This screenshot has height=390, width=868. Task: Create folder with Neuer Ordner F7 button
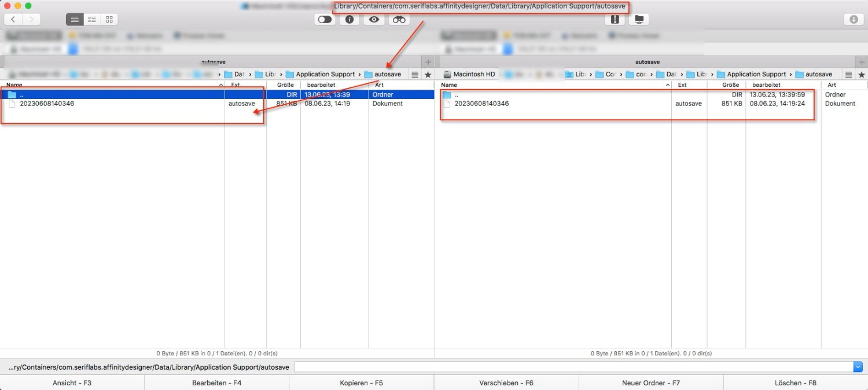click(650, 382)
